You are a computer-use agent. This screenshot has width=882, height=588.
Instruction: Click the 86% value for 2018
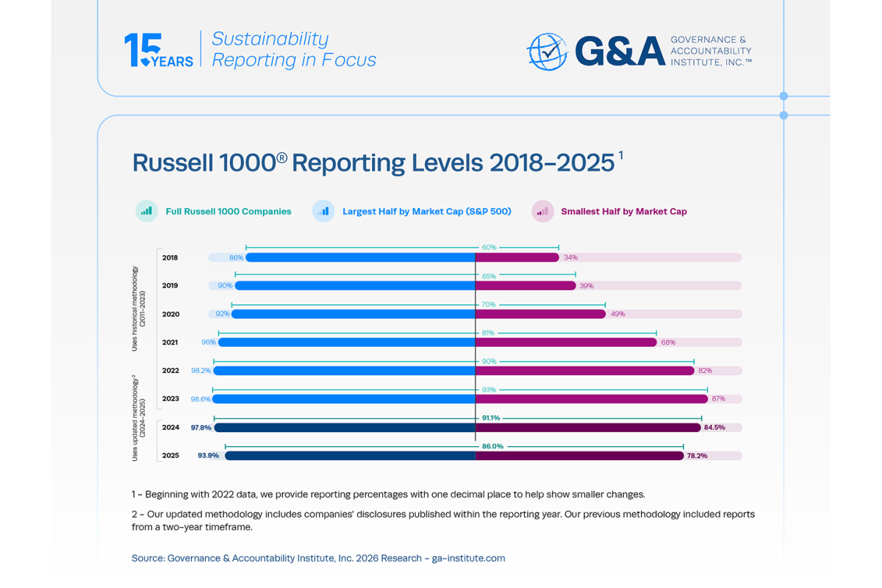tap(236, 258)
